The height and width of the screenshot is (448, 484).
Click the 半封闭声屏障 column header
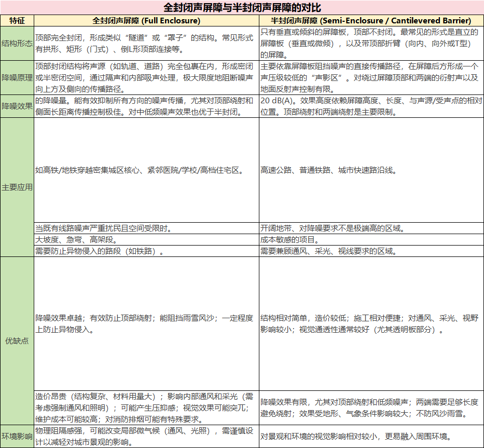[370, 21]
